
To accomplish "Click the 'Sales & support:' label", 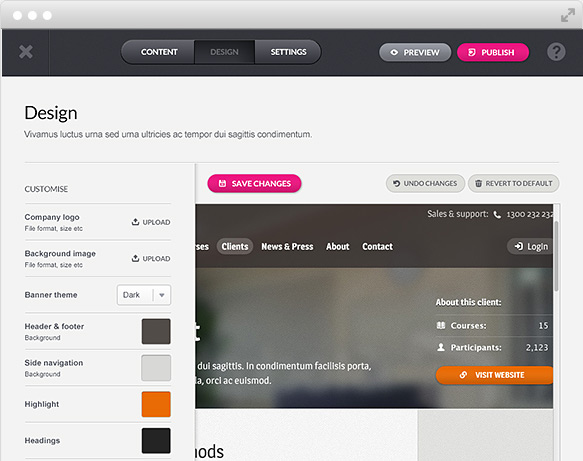I will [458, 214].
